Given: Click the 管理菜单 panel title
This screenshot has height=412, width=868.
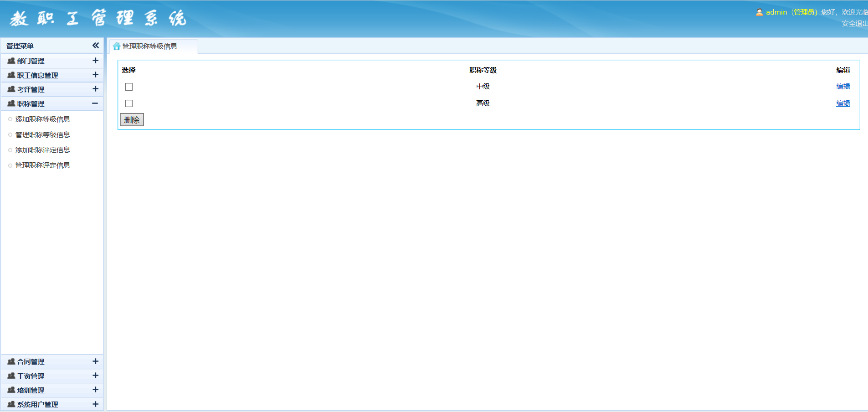Looking at the screenshot, I should pyautogui.click(x=20, y=46).
